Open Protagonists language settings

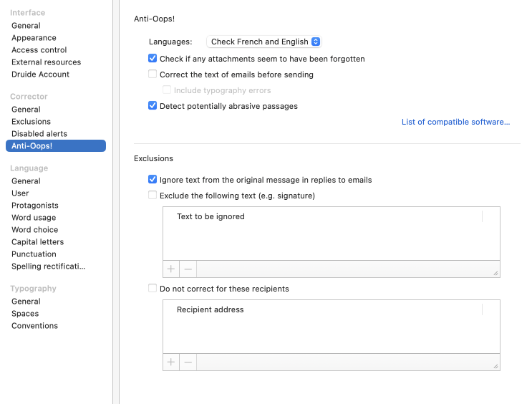point(34,206)
